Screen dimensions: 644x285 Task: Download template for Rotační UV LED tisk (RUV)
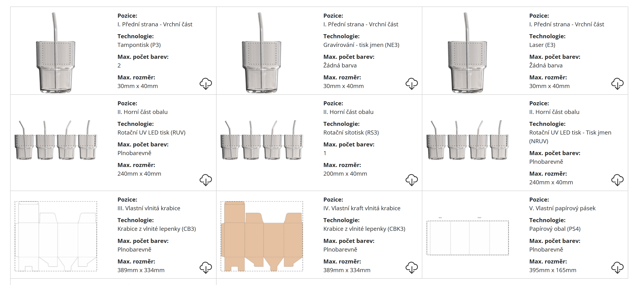point(206,180)
